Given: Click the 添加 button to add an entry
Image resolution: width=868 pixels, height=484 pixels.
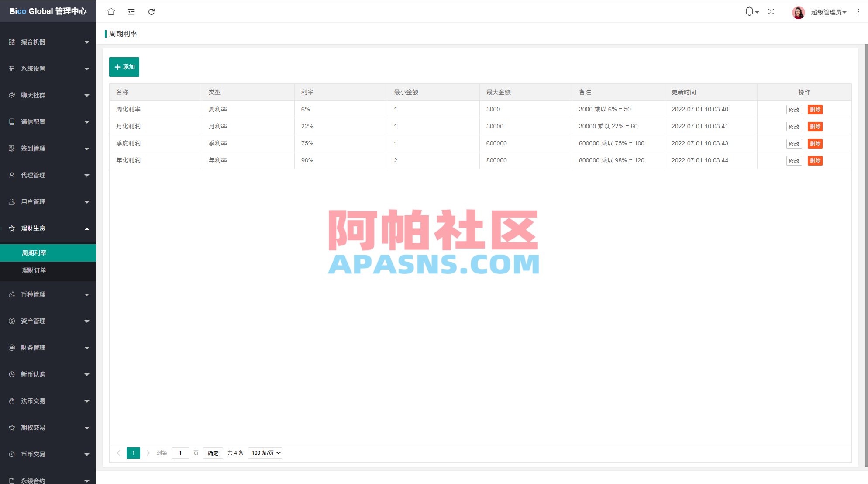Looking at the screenshot, I should pyautogui.click(x=124, y=67).
